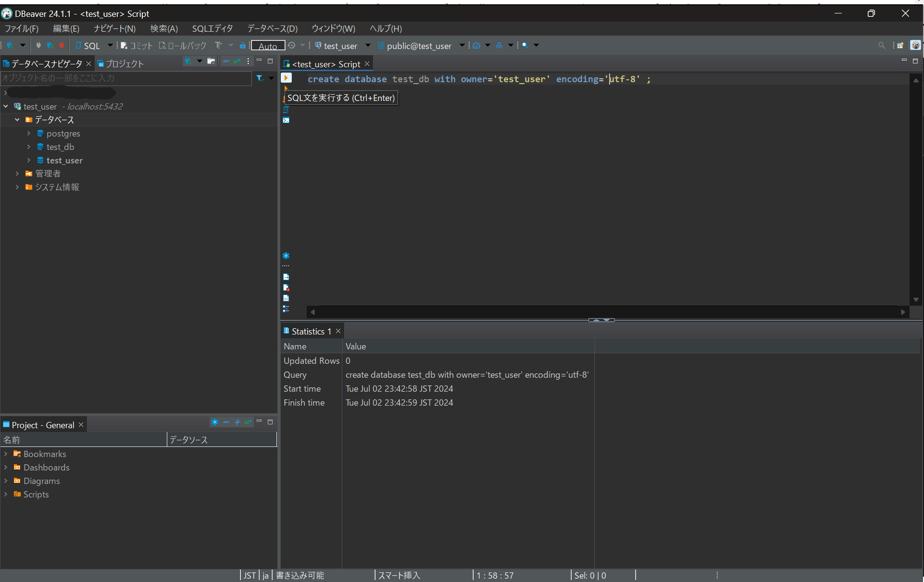Click the navigator filter funnel icon
This screenshot has height=582, width=924.
(x=260, y=78)
